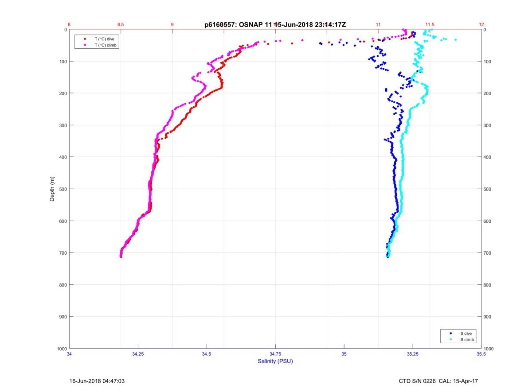Click the '34.75' salinity tick label
This screenshot has height=392, width=532.
click(x=275, y=354)
